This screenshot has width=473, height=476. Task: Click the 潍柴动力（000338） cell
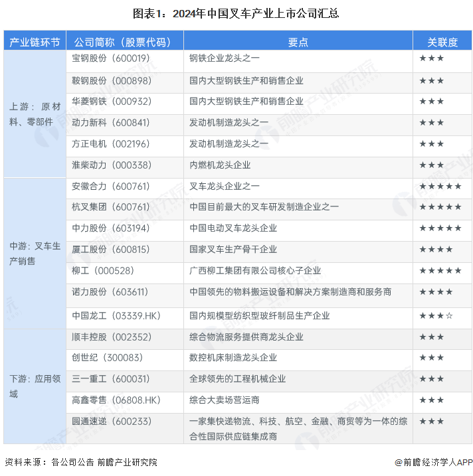[x=125, y=167]
